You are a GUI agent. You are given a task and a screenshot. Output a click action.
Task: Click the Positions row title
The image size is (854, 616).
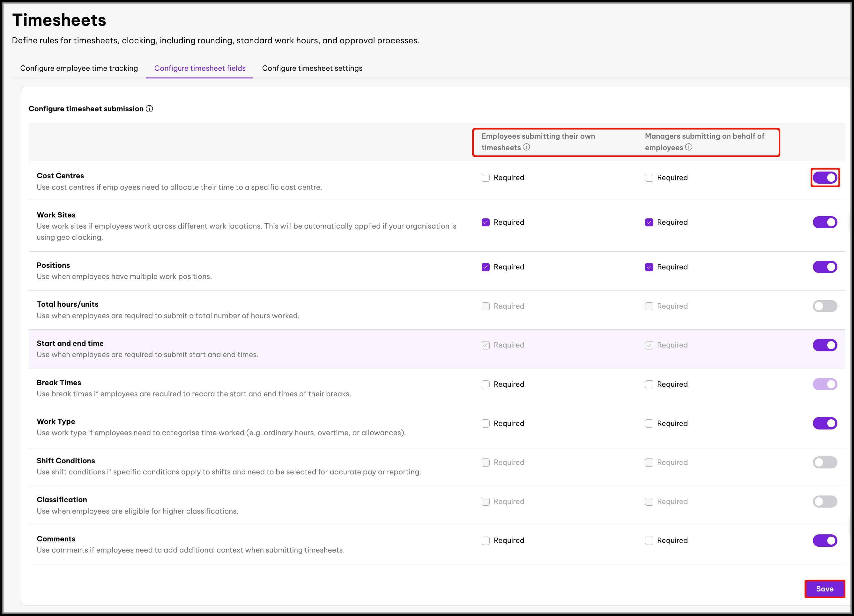[54, 265]
